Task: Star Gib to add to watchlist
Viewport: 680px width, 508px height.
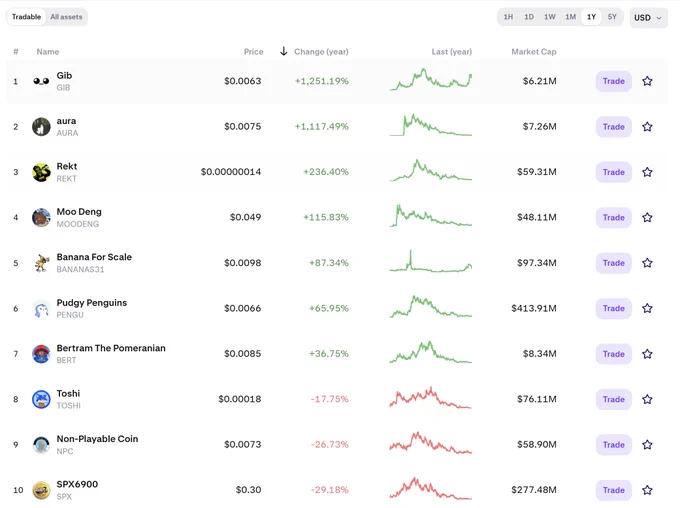Action: pos(647,81)
